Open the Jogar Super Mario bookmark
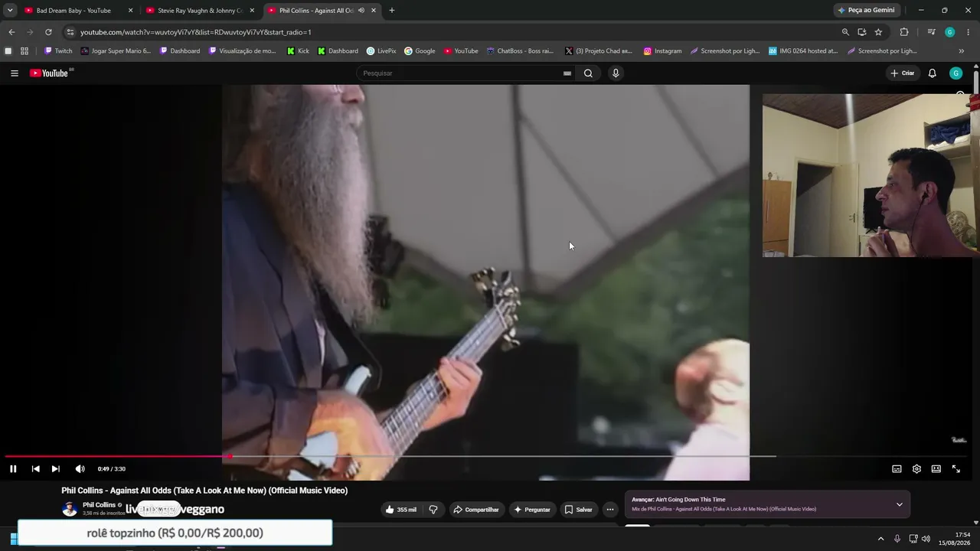This screenshot has width=980, height=551. coord(116,51)
